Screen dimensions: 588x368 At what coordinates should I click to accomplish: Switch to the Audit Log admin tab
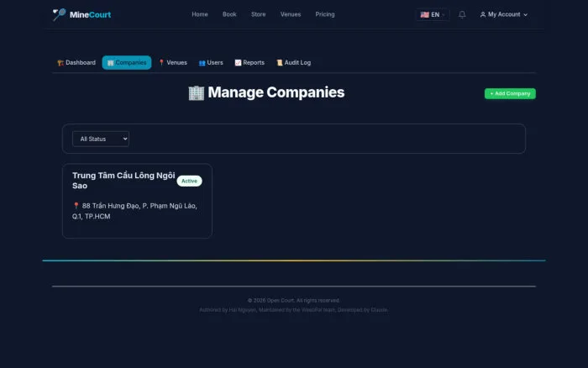click(294, 63)
